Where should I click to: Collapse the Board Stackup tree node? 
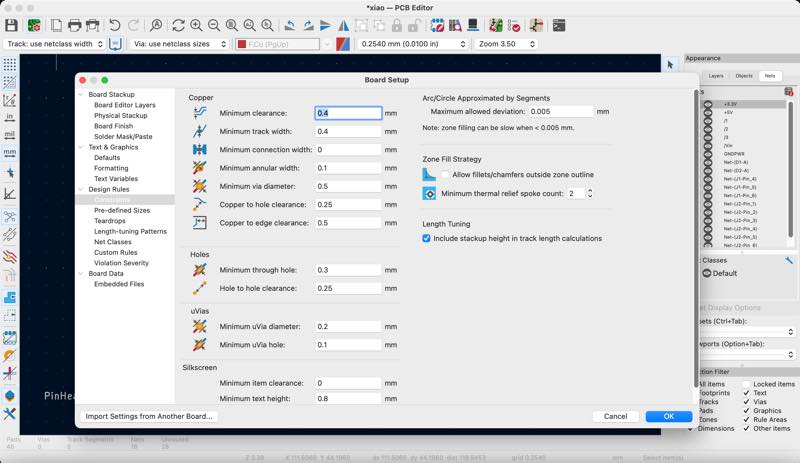81,94
